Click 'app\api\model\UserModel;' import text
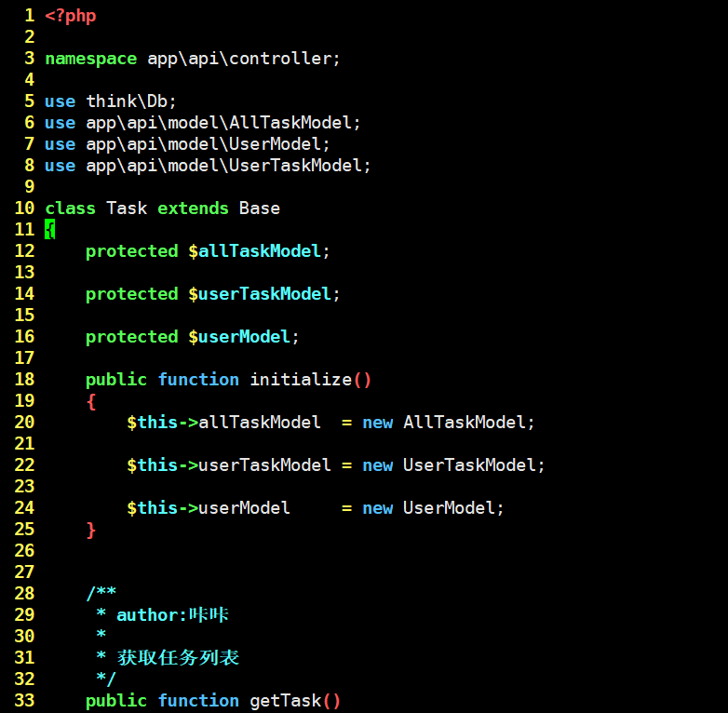 click(208, 144)
